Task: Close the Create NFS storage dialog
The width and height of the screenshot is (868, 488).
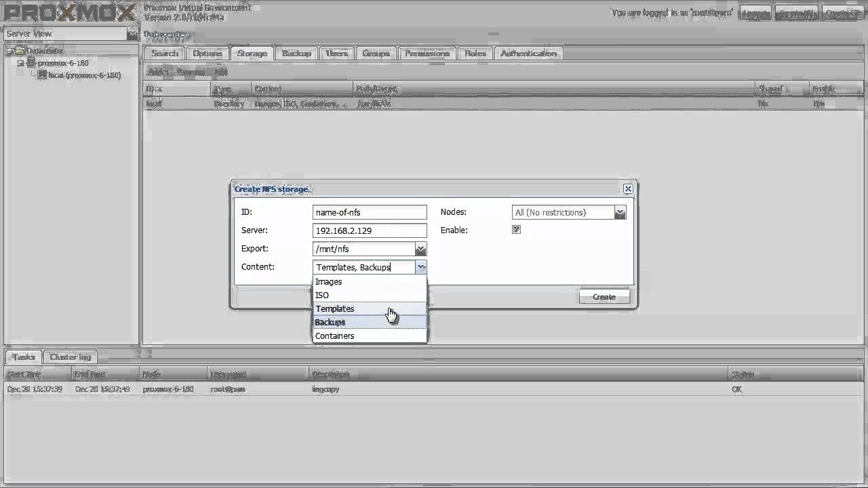Action: pyautogui.click(x=628, y=189)
